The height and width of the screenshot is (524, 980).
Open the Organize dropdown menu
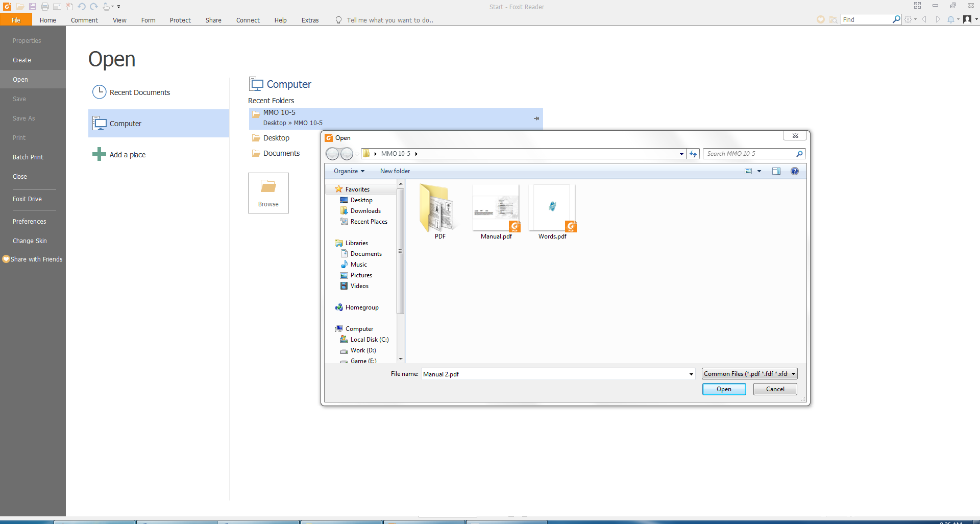[349, 171]
